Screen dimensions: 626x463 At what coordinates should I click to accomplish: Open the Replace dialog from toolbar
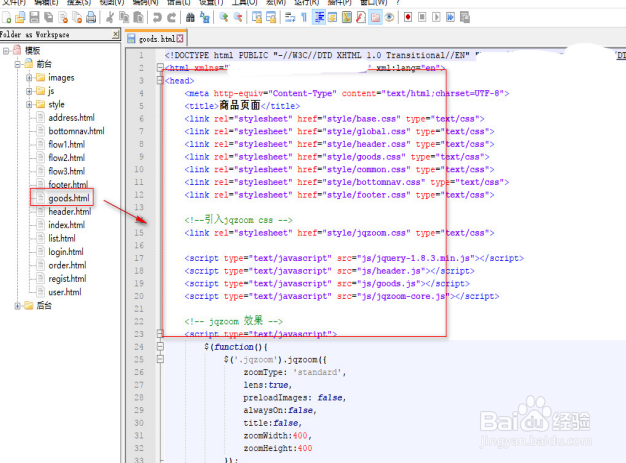(205, 18)
